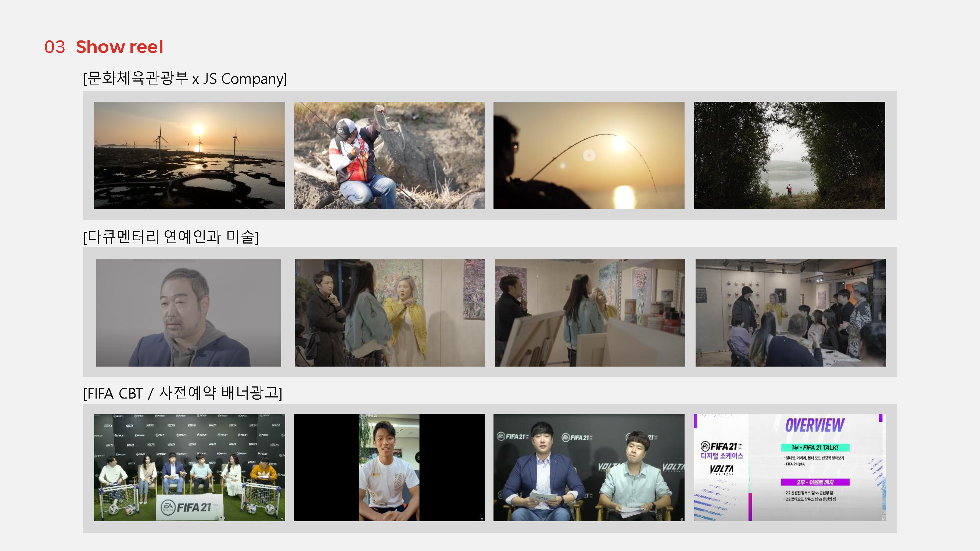This screenshot has width=980, height=551.
Task: Open the FIFA 21 OVERVIEW slide thumbnail
Action: pyautogui.click(x=789, y=467)
